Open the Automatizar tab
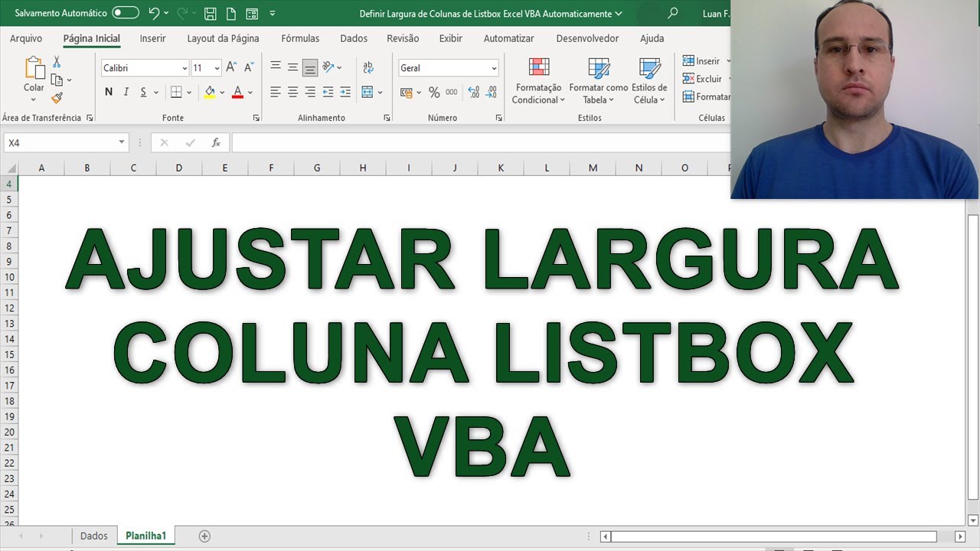 [508, 38]
